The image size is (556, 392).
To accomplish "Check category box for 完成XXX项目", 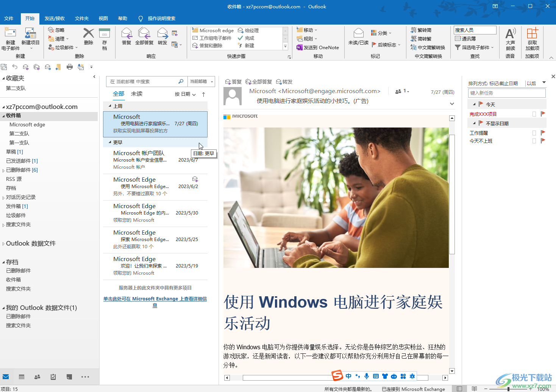I will point(534,114).
